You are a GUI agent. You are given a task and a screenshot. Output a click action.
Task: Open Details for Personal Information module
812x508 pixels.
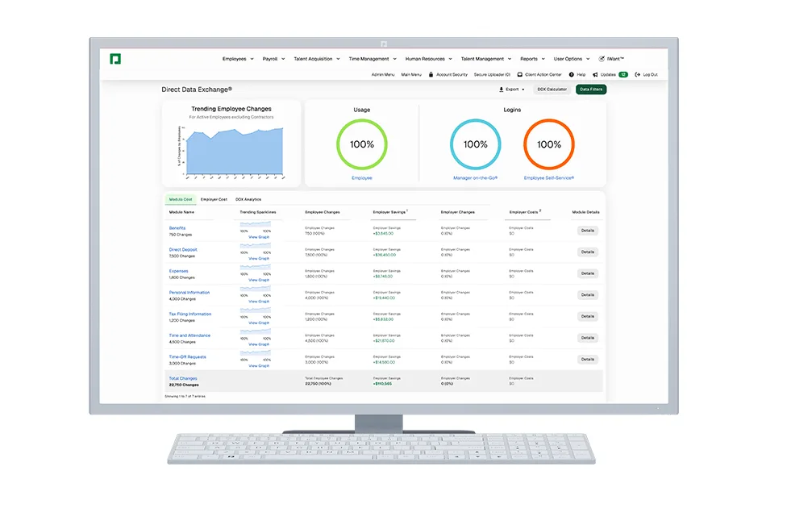tap(588, 295)
